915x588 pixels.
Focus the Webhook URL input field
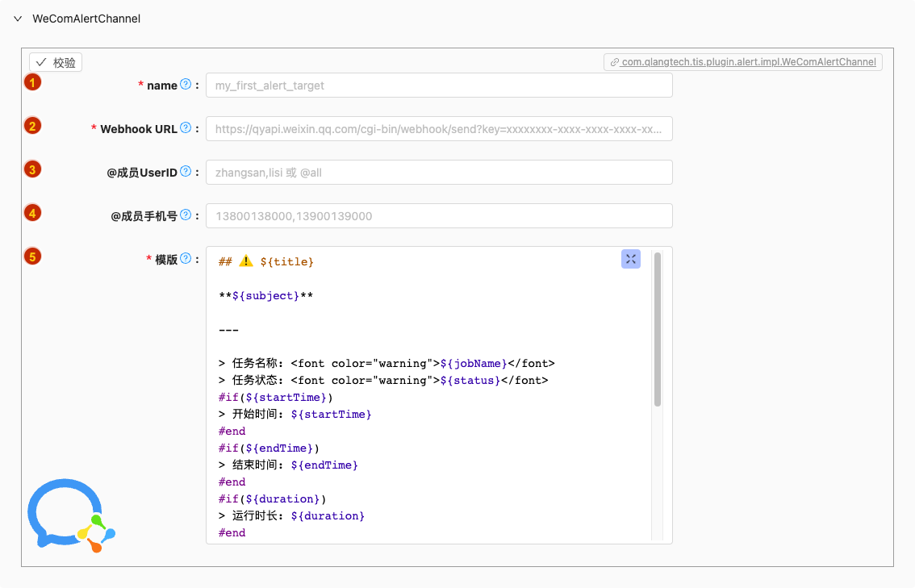coord(439,129)
